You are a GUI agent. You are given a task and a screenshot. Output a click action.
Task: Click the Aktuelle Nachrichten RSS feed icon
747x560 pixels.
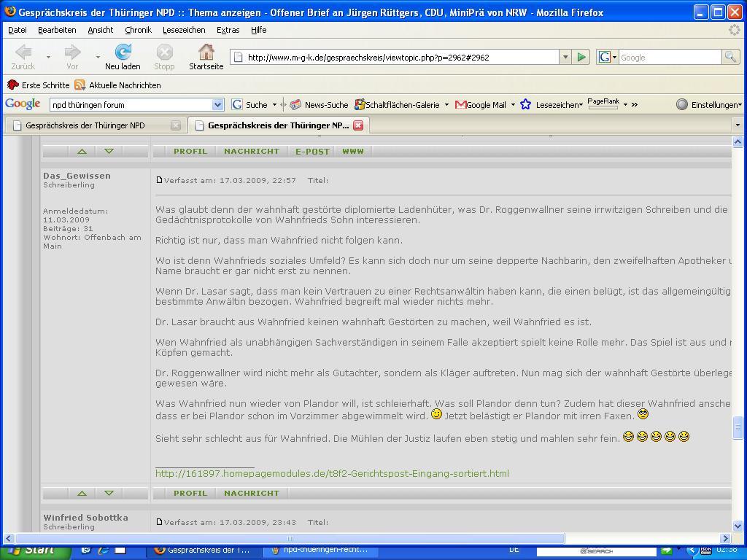point(80,85)
